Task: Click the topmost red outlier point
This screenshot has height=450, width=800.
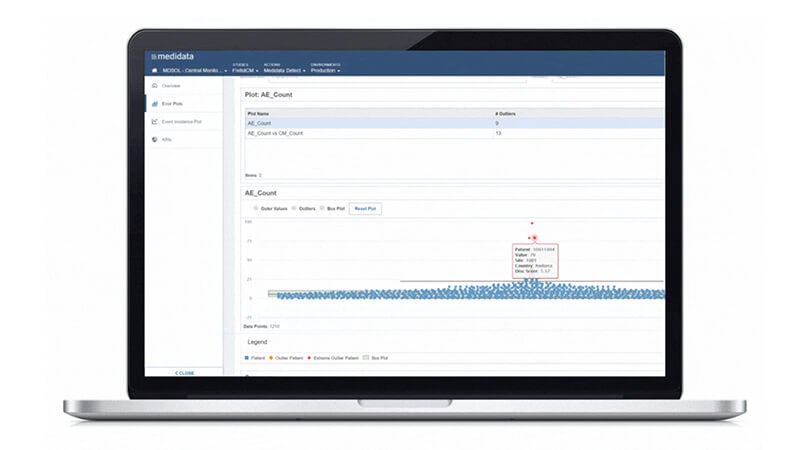Action: click(x=532, y=223)
